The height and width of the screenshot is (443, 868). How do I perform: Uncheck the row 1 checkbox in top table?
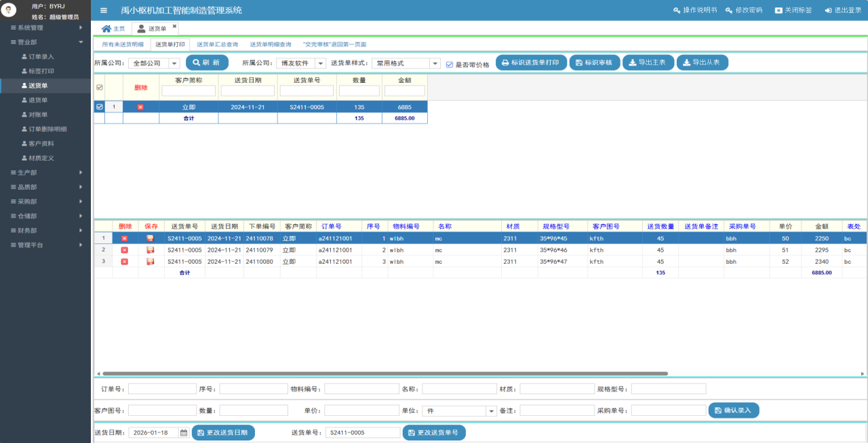(x=100, y=107)
